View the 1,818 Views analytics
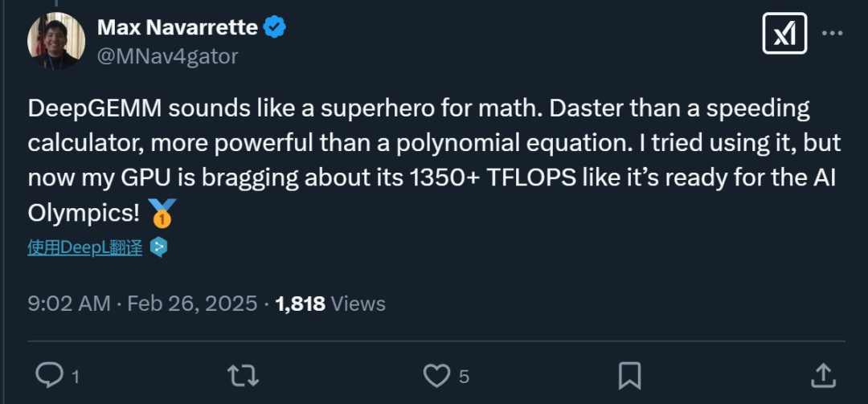Screen dimensions: 868x404 click(330, 304)
